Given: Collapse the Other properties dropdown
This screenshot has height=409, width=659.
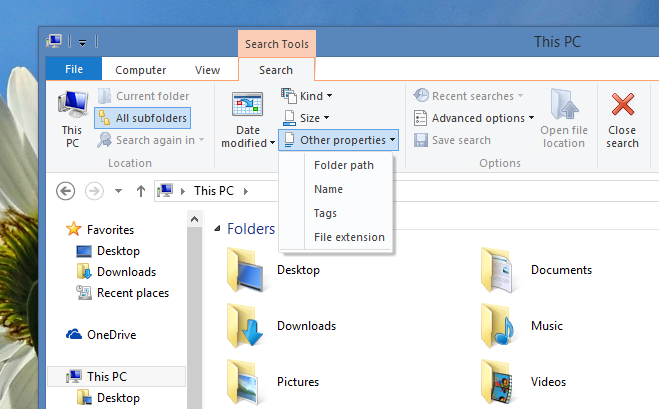Looking at the screenshot, I should point(338,140).
